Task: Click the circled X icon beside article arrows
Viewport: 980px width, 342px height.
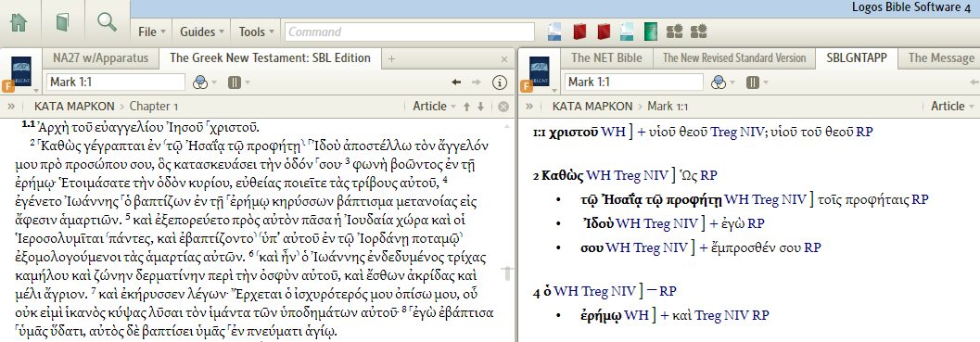Action: pyautogui.click(x=503, y=107)
